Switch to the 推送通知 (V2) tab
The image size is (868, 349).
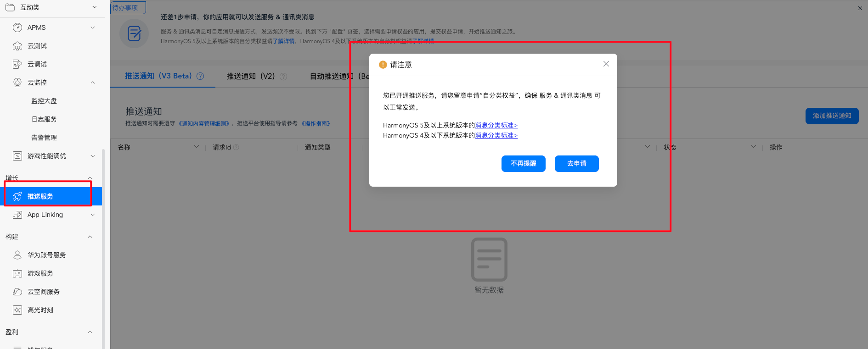[x=251, y=76]
